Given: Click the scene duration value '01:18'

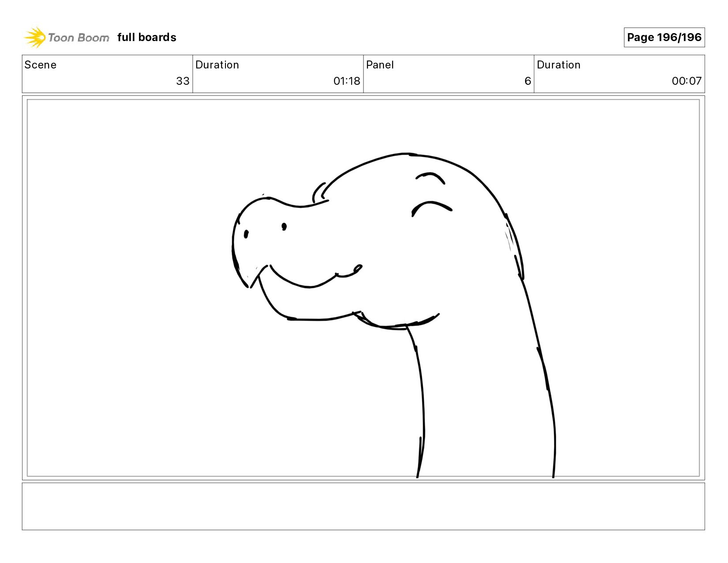Looking at the screenshot, I should [x=347, y=81].
